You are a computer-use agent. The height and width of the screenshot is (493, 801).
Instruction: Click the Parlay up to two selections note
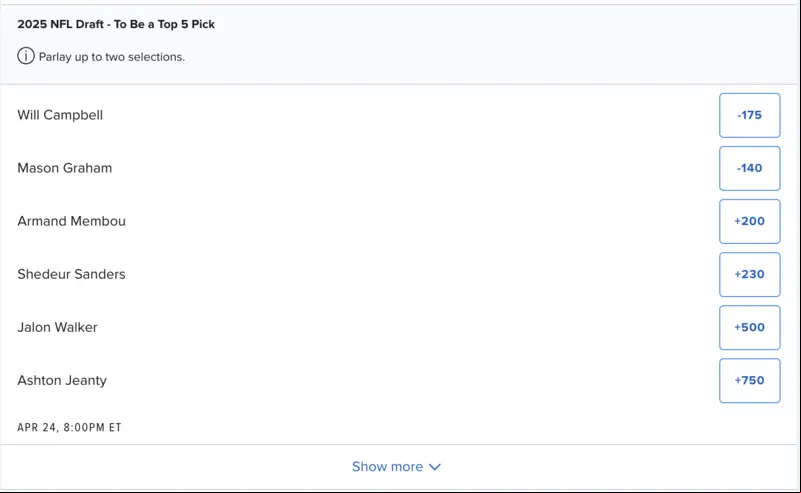coord(112,57)
